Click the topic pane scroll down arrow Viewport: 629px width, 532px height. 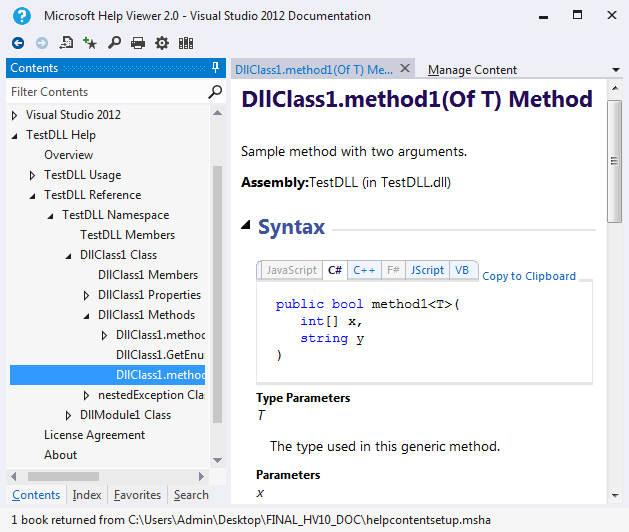click(x=615, y=495)
